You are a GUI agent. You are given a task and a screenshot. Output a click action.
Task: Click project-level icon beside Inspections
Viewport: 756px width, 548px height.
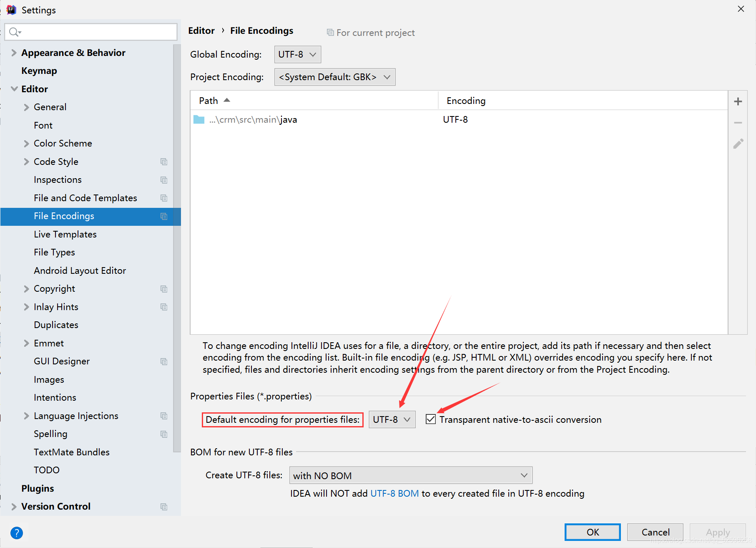click(164, 180)
